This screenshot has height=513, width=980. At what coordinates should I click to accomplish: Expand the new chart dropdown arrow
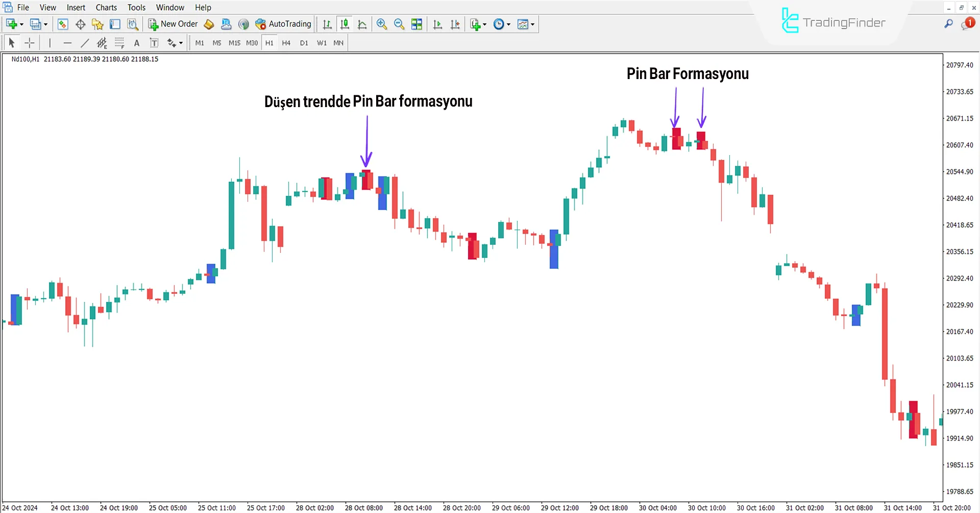21,24
